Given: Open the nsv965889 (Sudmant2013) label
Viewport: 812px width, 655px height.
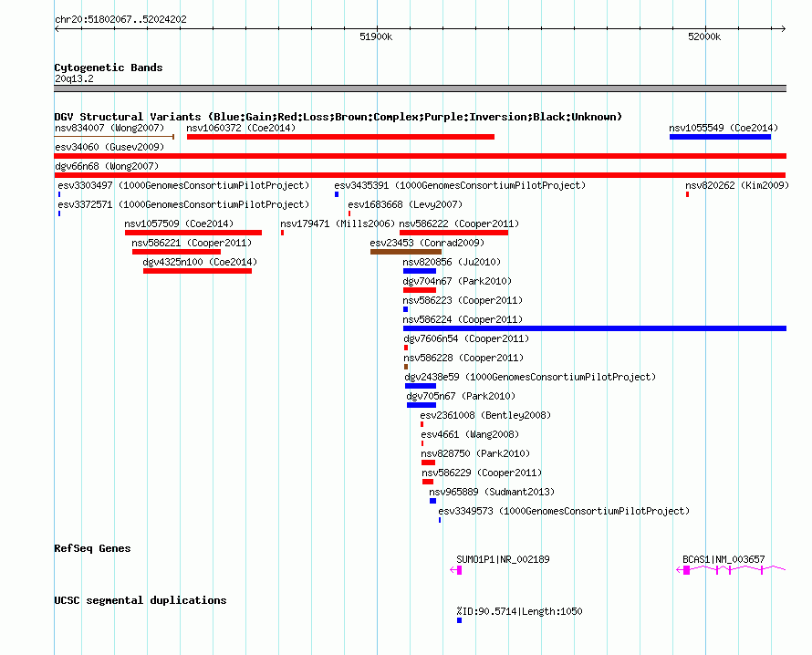Looking at the screenshot, I should (x=492, y=492).
